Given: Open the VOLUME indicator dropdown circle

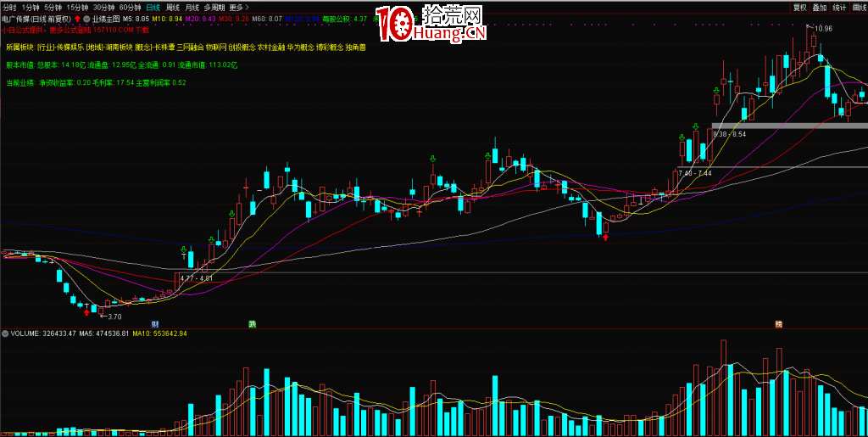Looking at the screenshot, I should point(6,333).
